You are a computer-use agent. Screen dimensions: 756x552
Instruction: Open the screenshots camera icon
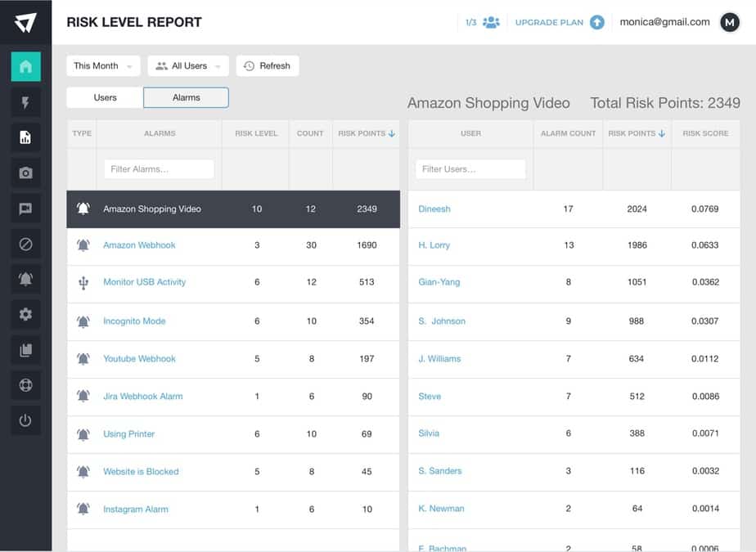(25, 173)
